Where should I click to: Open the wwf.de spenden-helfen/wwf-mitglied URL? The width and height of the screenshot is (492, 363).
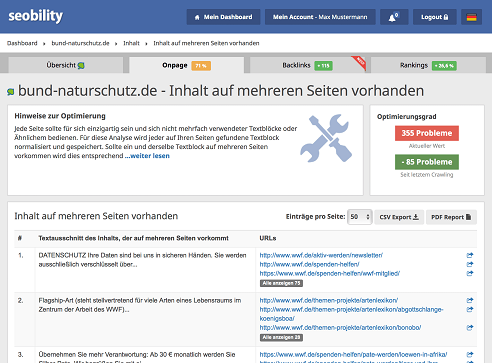(x=330, y=273)
